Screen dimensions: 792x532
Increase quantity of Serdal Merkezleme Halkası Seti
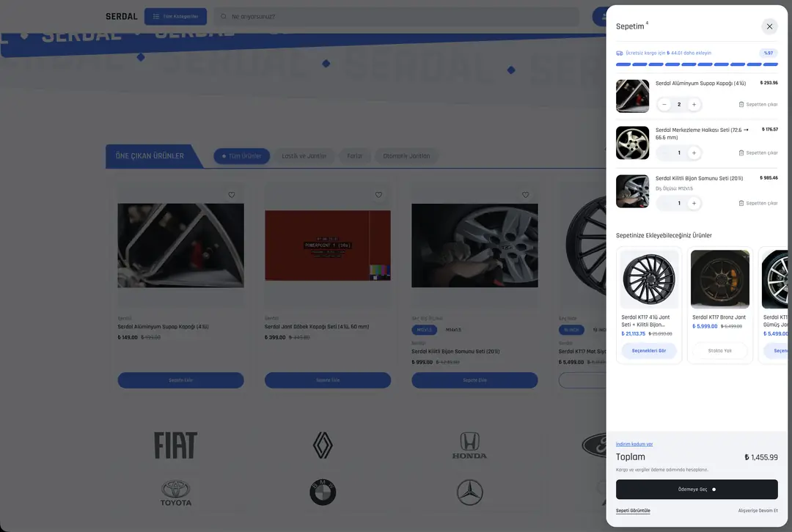pyautogui.click(x=694, y=153)
